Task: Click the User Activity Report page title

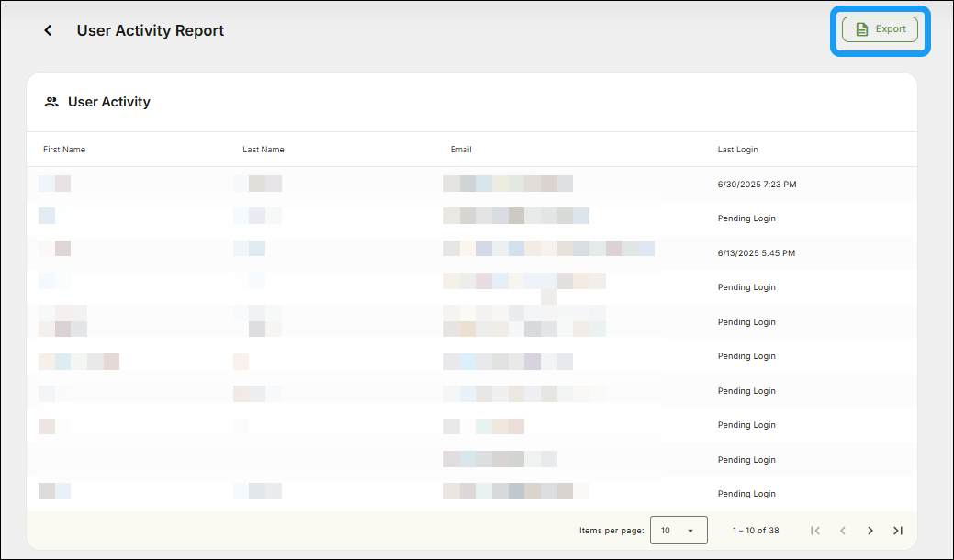Action: (150, 30)
